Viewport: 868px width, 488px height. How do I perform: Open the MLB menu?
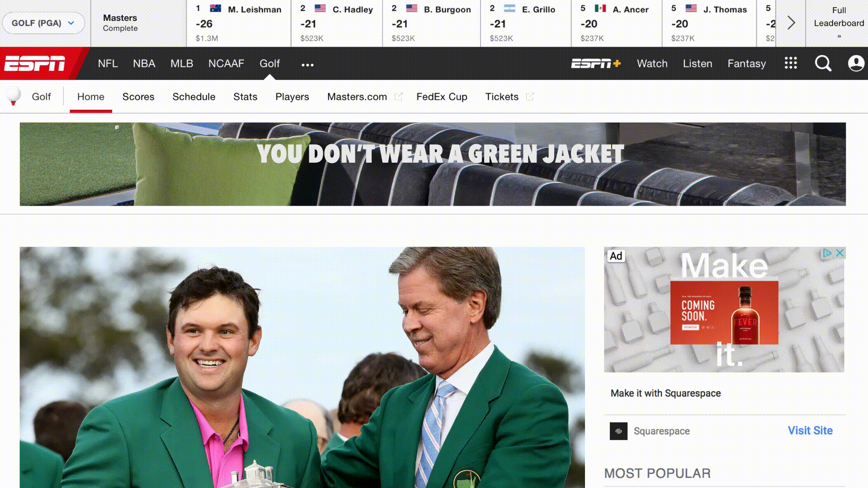pyautogui.click(x=182, y=64)
